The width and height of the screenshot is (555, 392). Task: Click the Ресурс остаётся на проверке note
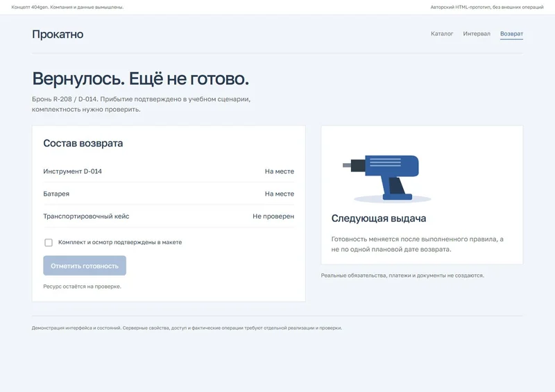[x=82, y=287]
